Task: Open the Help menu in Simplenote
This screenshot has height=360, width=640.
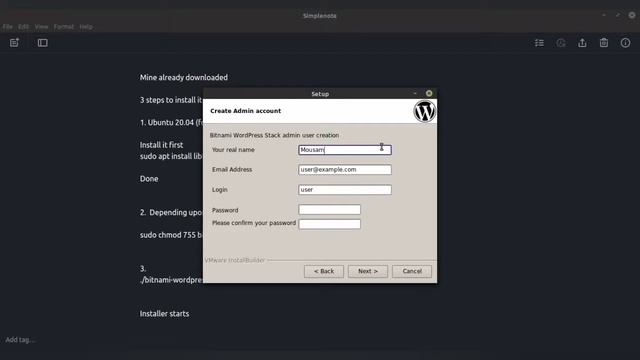Action: click(x=86, y=27)
